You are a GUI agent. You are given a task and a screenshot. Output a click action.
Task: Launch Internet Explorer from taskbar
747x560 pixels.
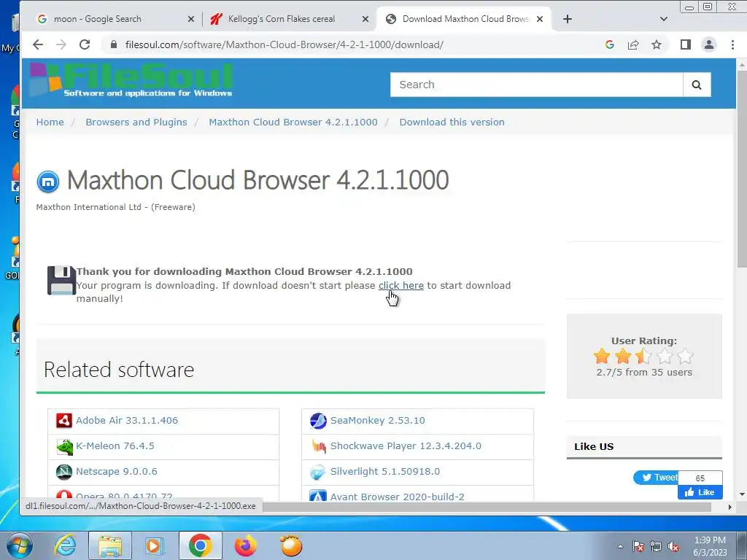pos(65,545)
